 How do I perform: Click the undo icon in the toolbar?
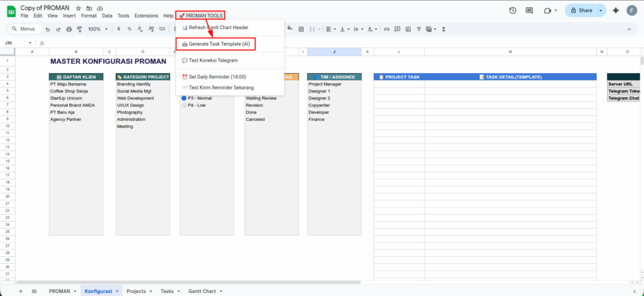coord(48,29)
